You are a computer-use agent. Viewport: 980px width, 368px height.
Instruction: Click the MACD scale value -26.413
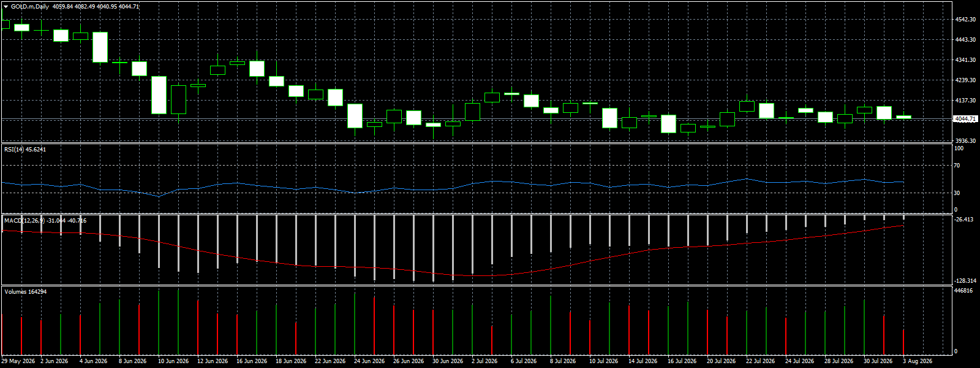tap(964, 220)
